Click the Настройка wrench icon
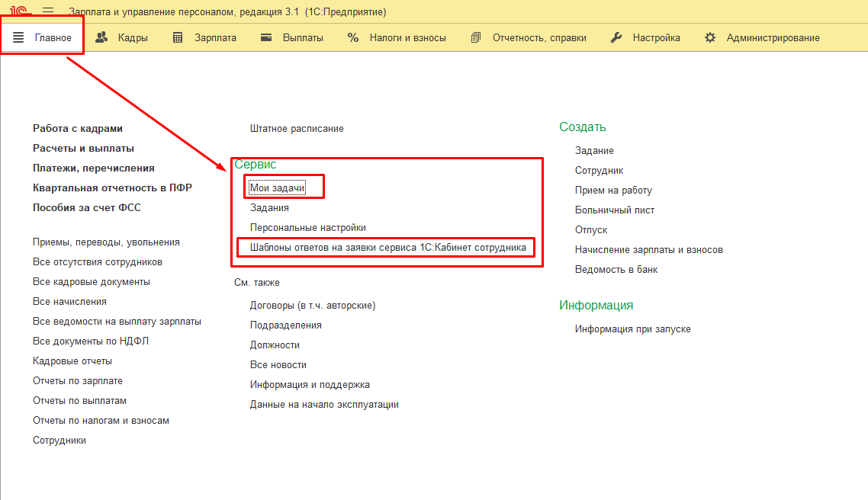This screenshot has width=868, height=500. pyautogui.click(x=616, y=37)
